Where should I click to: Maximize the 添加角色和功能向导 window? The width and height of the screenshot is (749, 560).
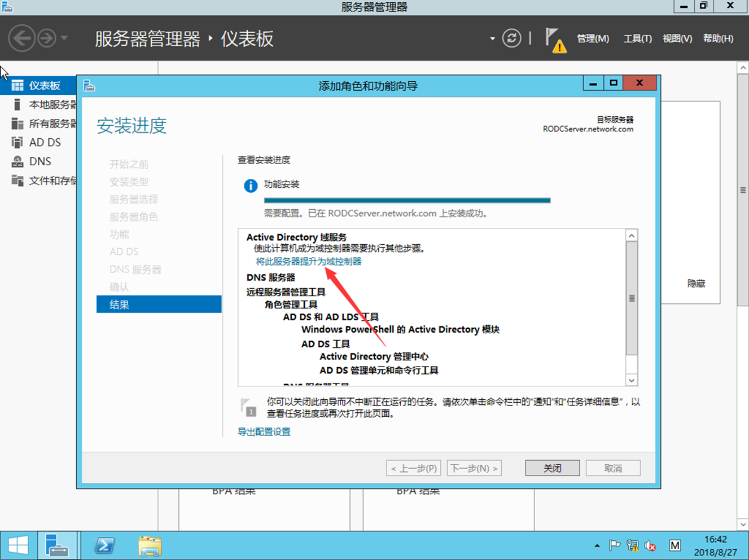(x=614, y=83)
